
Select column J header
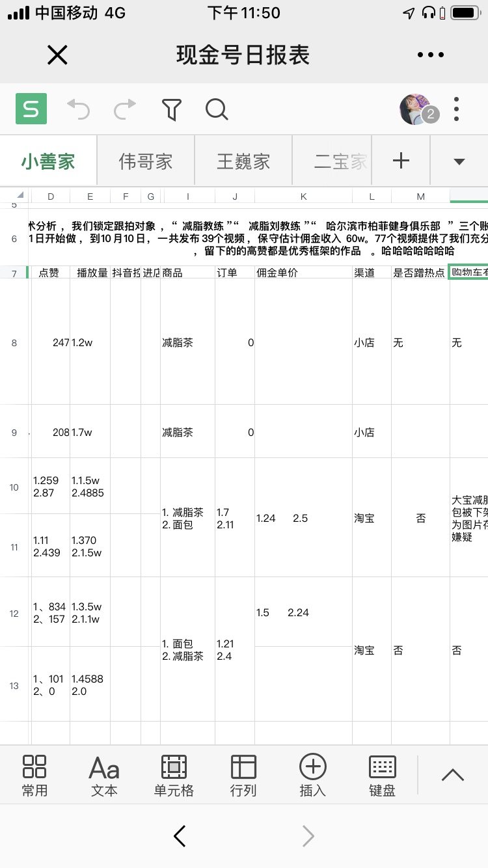coord(235,196)
